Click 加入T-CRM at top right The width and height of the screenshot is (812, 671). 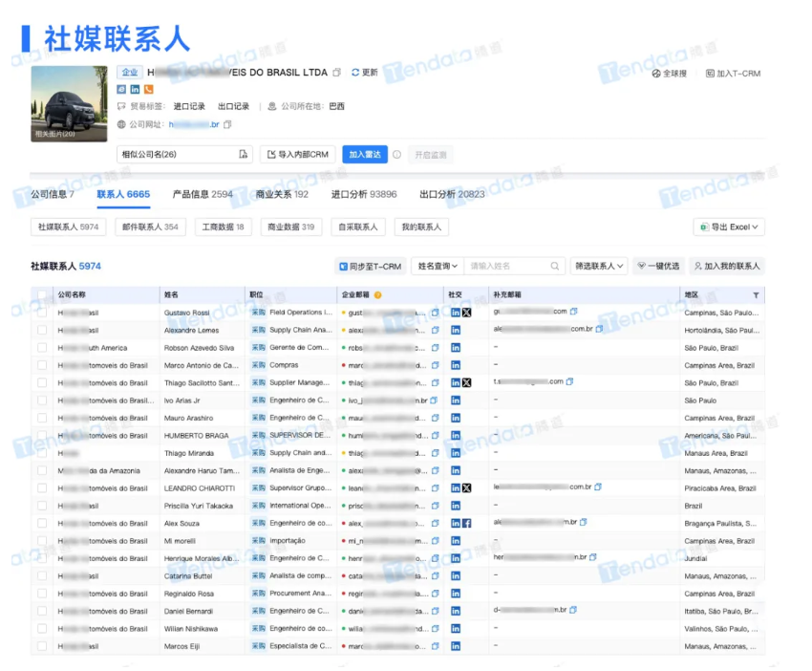coord(734,74)
